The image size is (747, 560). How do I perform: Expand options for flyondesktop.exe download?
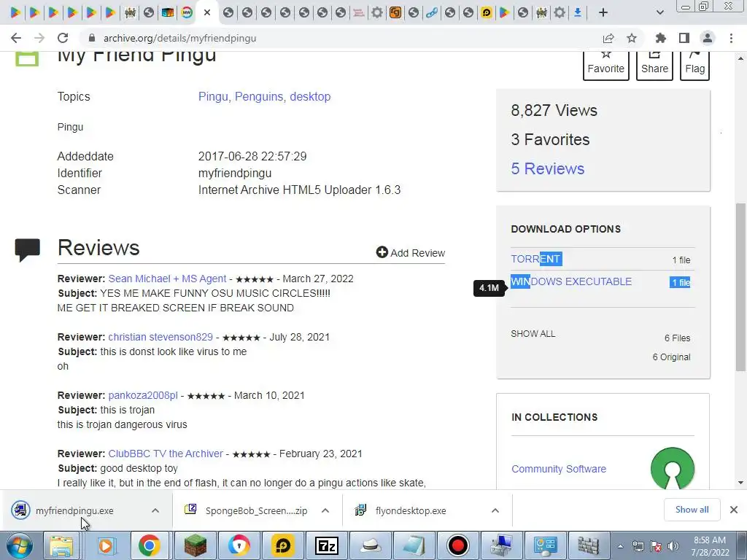[495, 510]
